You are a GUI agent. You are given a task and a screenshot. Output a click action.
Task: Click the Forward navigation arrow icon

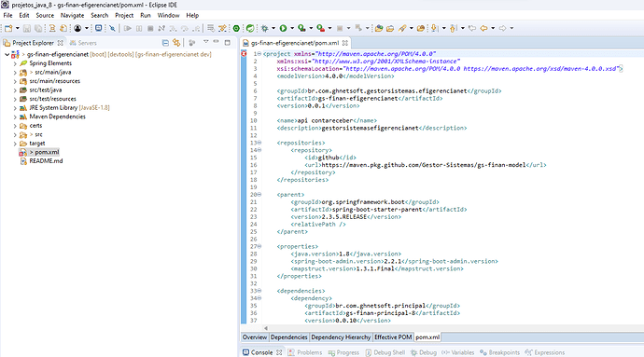[503, 28]
